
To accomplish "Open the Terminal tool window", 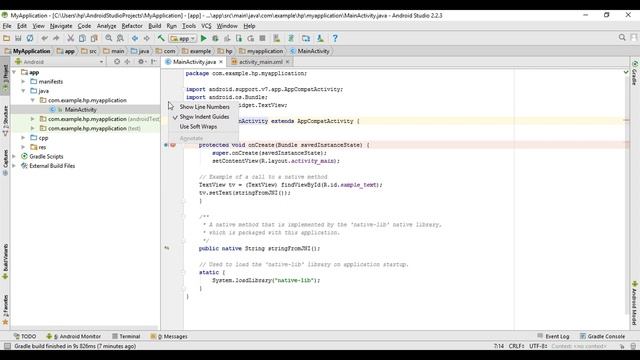I will (x=126, y=336).
